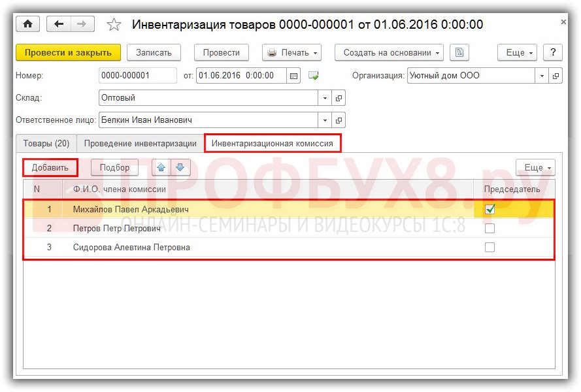Mark Петров Петр Петрович as Председатель

[x=490, y=229]
